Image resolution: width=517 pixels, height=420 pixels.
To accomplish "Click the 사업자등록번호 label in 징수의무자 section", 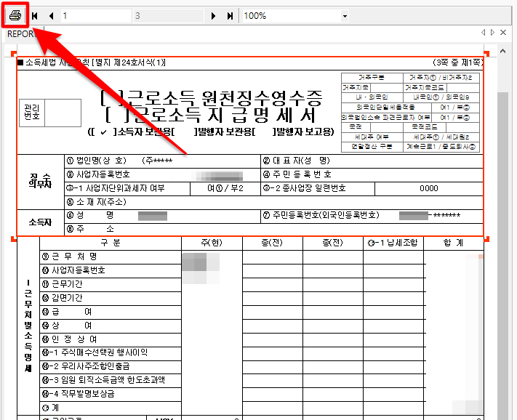I will [x=98, y=174].
